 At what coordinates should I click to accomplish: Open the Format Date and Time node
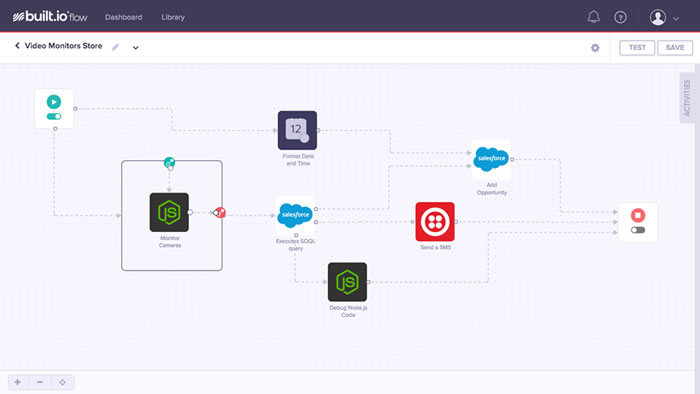pyautogui.click(x=297, y=130)
